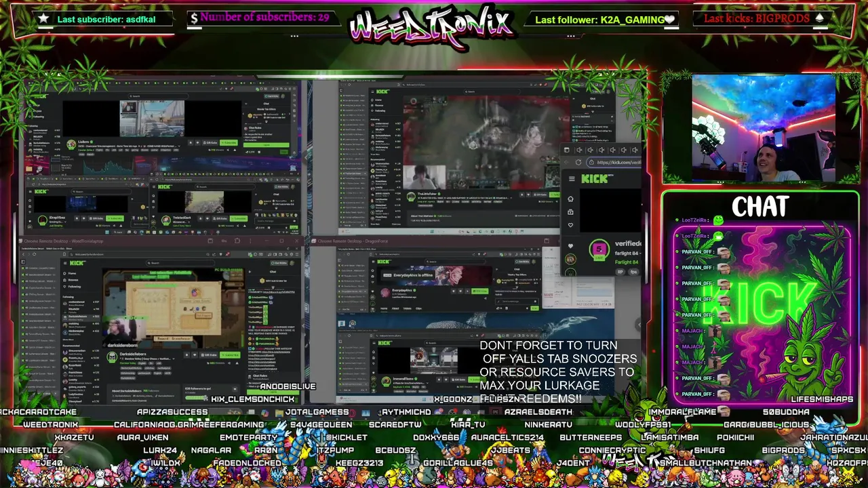Screen dimensions: 868x488
Task: Click heart Following icon in front Kick sidebar
Action: click(570, 225)
